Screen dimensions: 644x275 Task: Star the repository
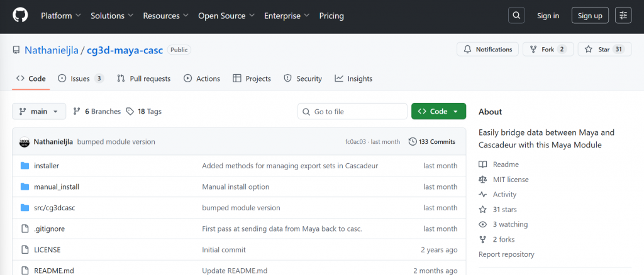click(604, 50)
